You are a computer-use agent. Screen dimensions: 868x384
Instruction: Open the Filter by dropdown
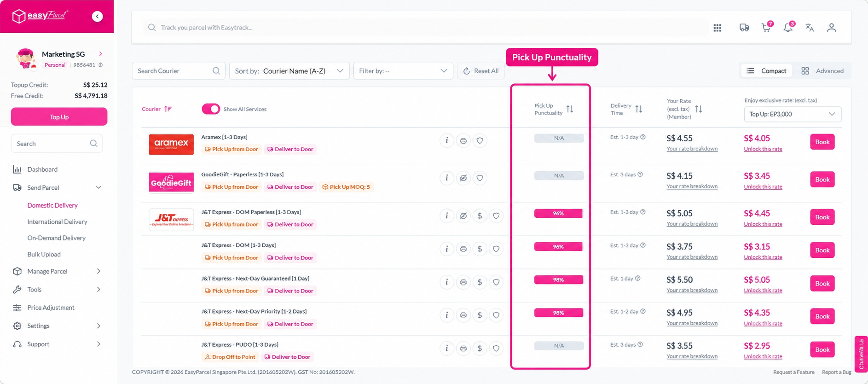point(403,71)
